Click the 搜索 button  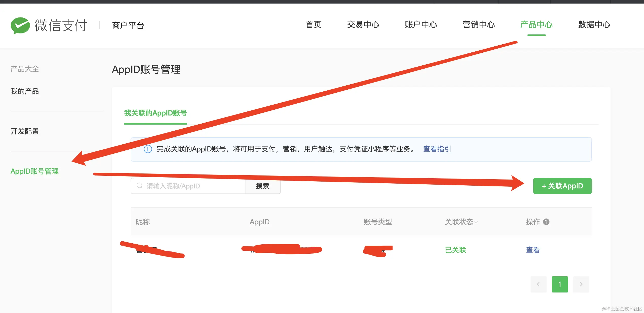(x=263, y=186)
